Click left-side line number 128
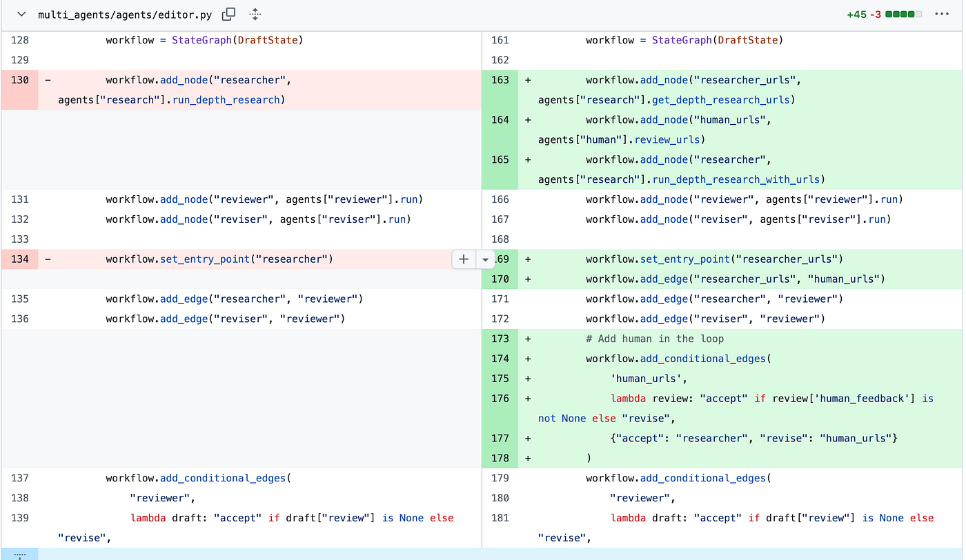Viewport: 966px width, 560px height. (x=20, y=40)
